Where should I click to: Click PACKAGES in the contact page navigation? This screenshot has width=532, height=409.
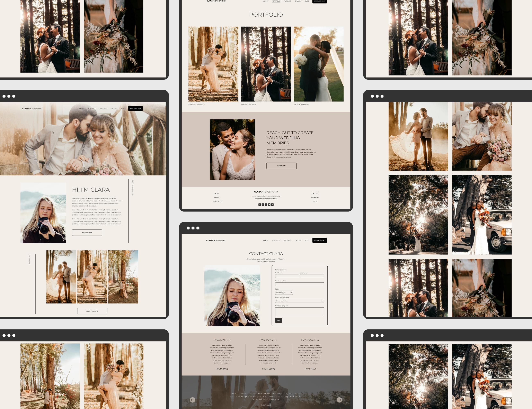pos(287,240)
